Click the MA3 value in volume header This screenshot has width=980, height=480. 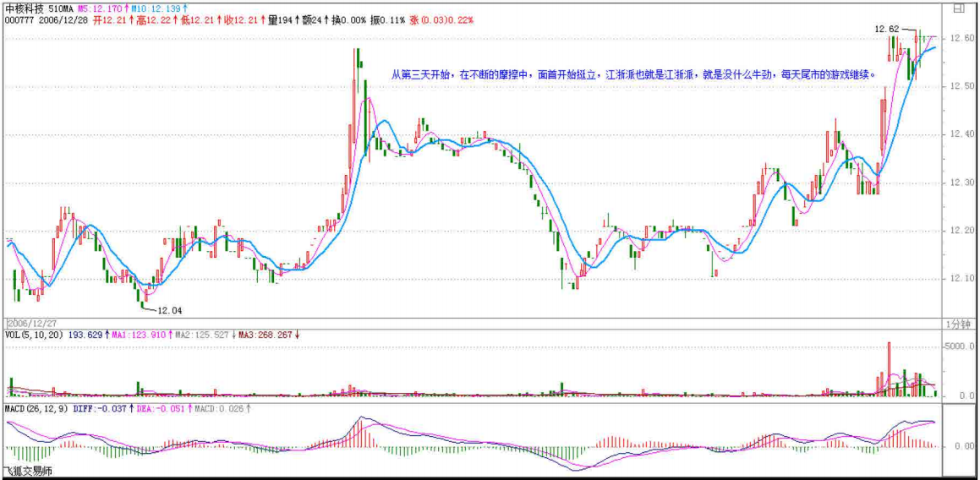click(x=268, y=335)
